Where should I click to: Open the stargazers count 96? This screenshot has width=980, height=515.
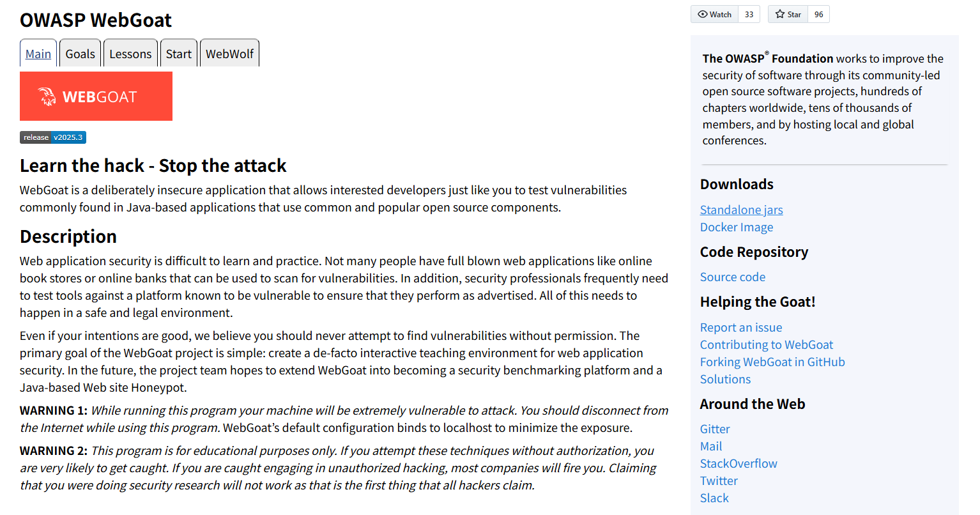[x=819, y=14]
